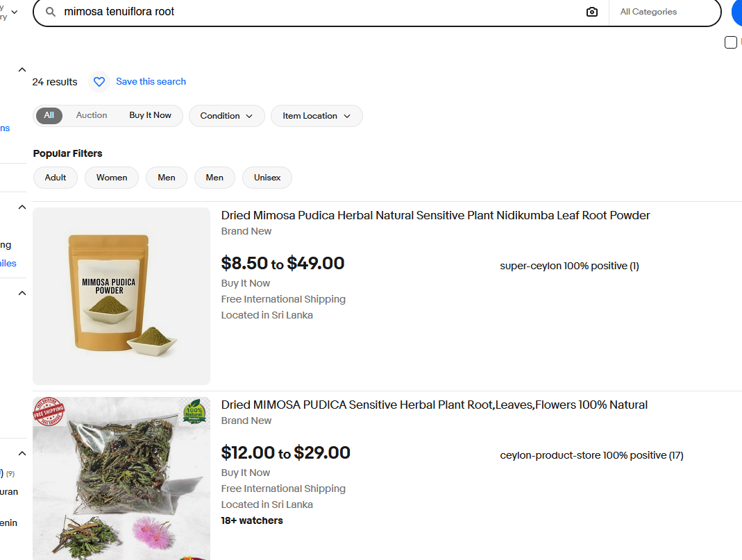Apply the Women popular filter
Viewport: 742px width, 560px height.
tap(112, 178)
